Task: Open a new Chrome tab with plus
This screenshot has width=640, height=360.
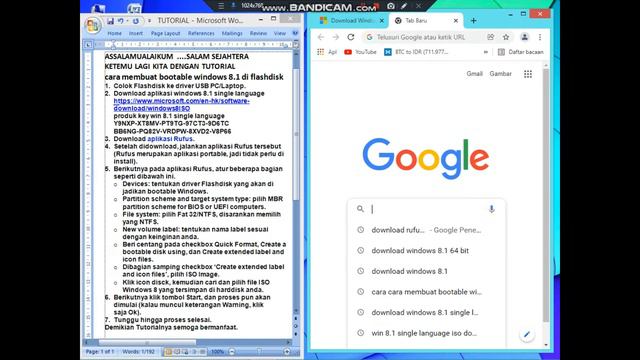Action: (473, 20)
